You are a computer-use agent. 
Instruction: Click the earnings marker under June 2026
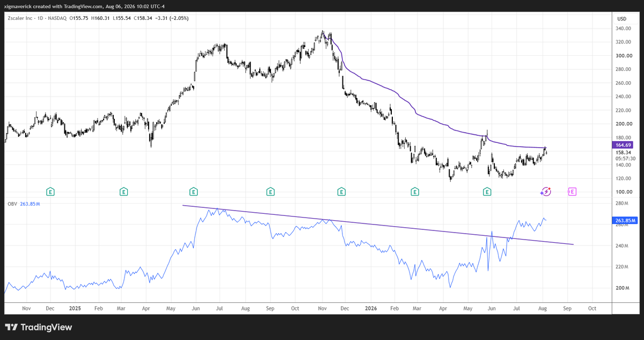[487, 191]
